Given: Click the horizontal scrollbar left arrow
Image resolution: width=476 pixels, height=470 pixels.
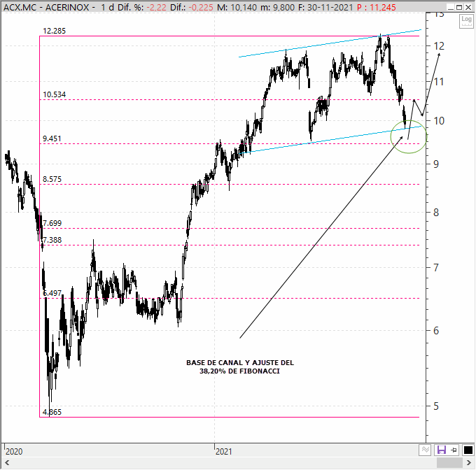Looking at the screenshot, I should [x=7, y=463].
